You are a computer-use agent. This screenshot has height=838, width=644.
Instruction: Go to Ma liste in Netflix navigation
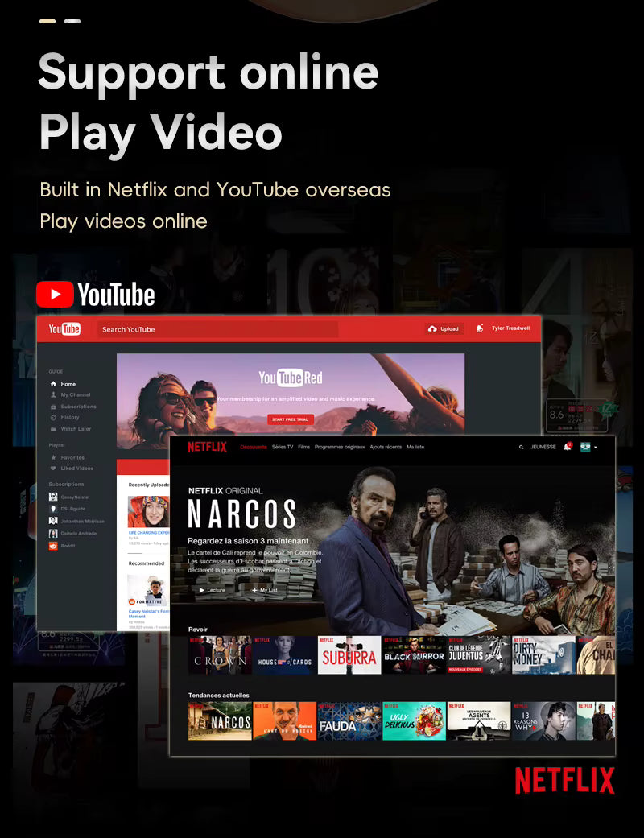[x=415, y=447]
